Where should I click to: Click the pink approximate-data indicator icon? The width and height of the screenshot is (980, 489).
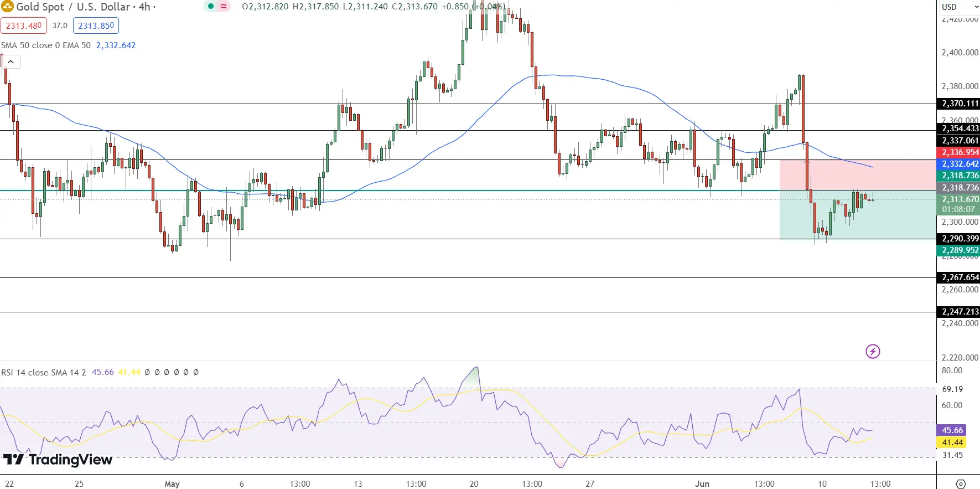click(x=224, y=7)
